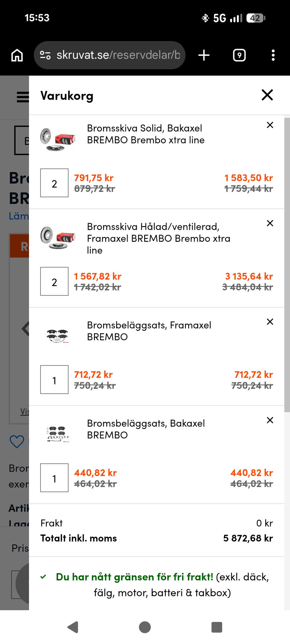Image resolution: width=290 pixels, height=644 pixels.
Task: Open the tab switcher showing 9 tabs
Action: (x=239, y=55)
